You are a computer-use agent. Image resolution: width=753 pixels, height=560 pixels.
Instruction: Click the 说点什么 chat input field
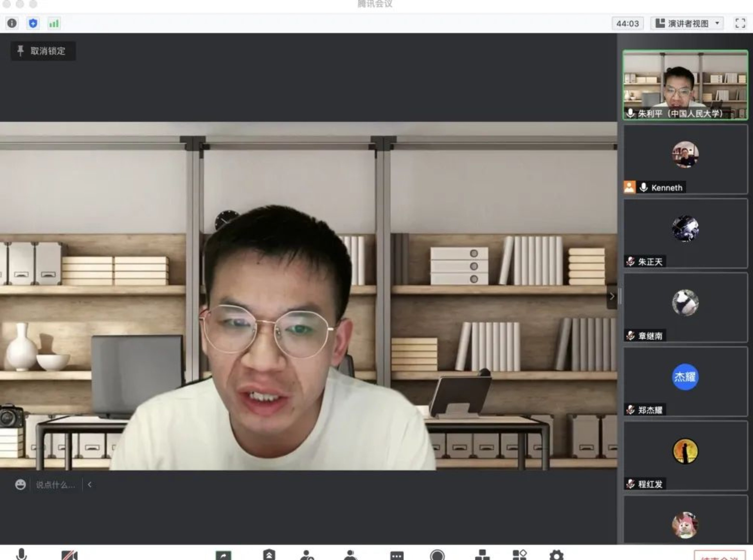pyautogui.click(x=55, y=485)
